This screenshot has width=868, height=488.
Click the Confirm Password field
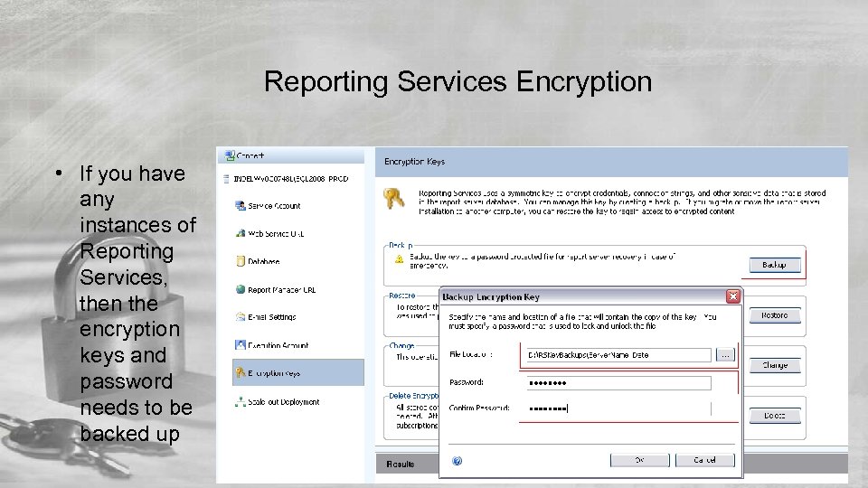click(x=618, y=408)
